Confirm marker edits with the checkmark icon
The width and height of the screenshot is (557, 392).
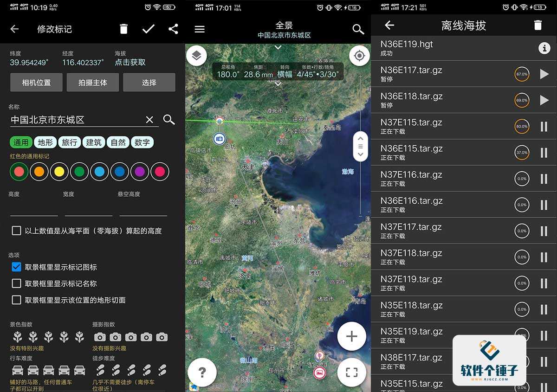tap(148, 29)
